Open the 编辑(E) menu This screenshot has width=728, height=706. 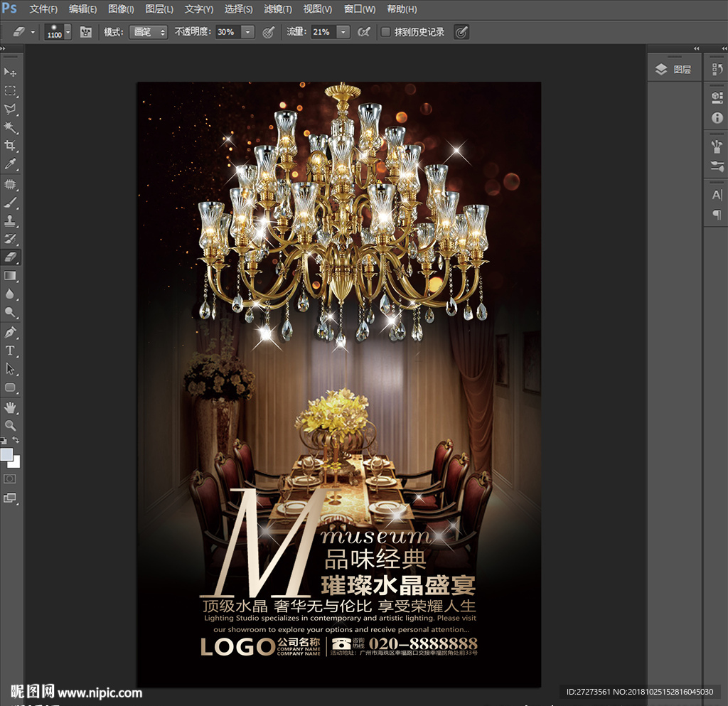pos(82,9)
